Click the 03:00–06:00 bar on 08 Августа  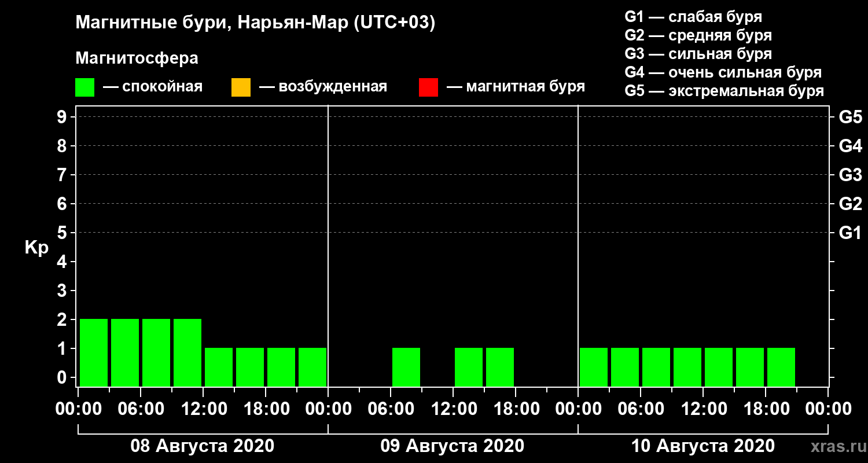click(125, 352)
